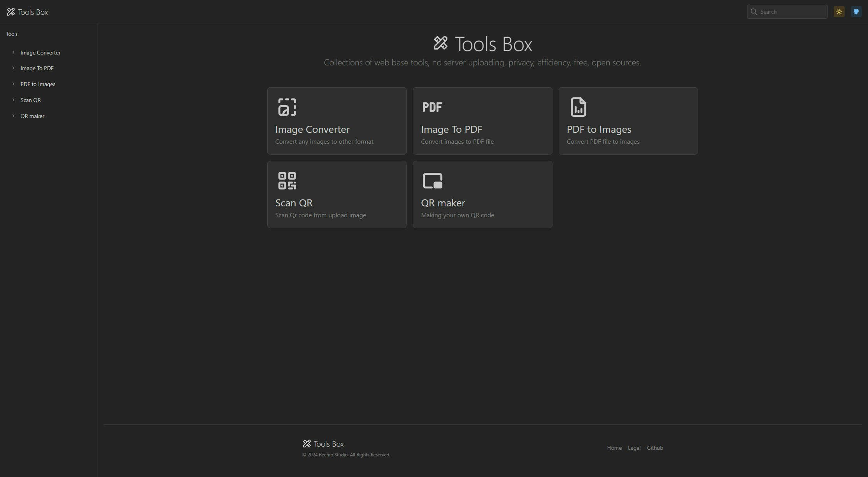Click the large Tools Box hero logo icon
The image size is (868, 477).
click(441, 43)
